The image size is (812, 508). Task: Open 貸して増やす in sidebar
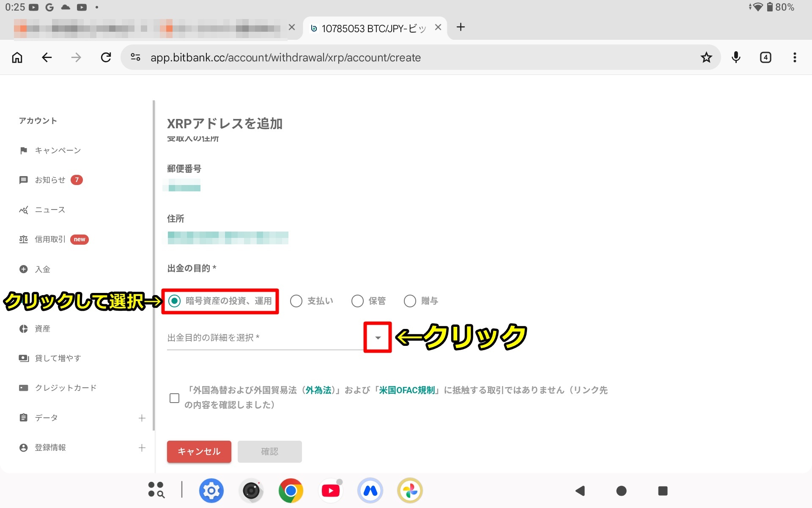click(x=58, y=358)
